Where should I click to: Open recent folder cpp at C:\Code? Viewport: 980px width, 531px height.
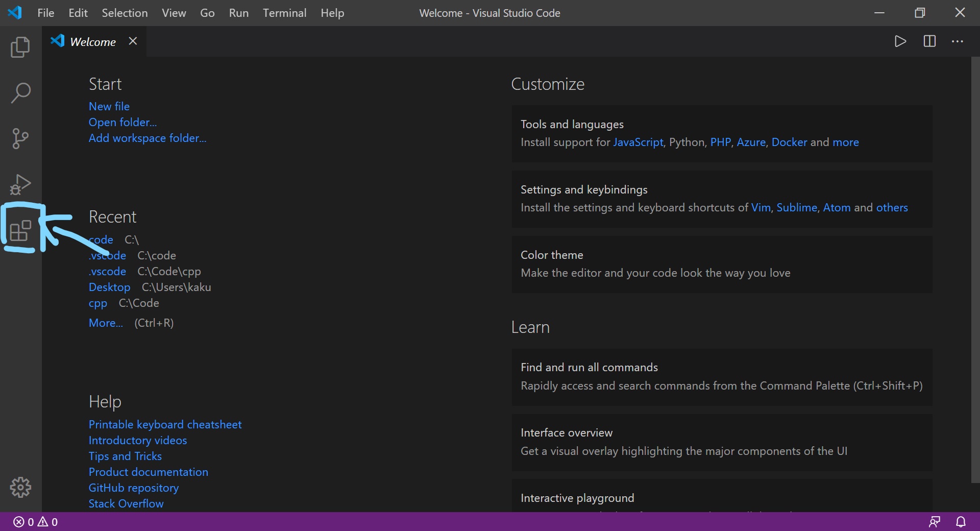[x=97, y=303]
